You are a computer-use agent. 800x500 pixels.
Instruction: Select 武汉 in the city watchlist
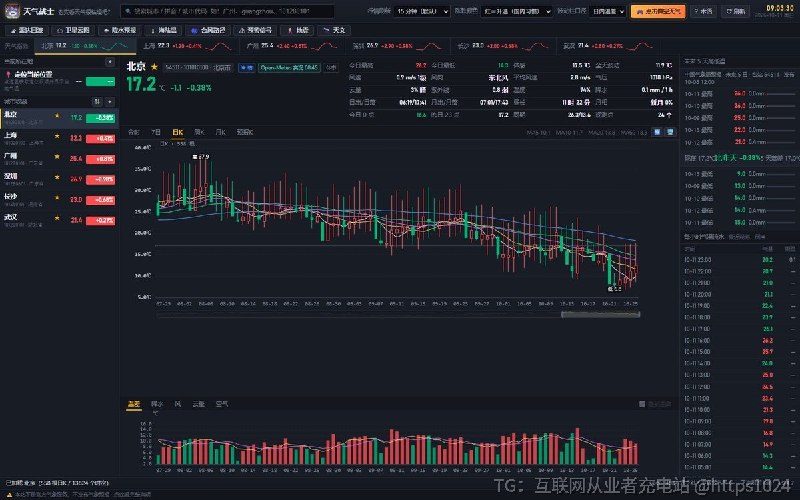pyautogui.click(x=59, y=220)
